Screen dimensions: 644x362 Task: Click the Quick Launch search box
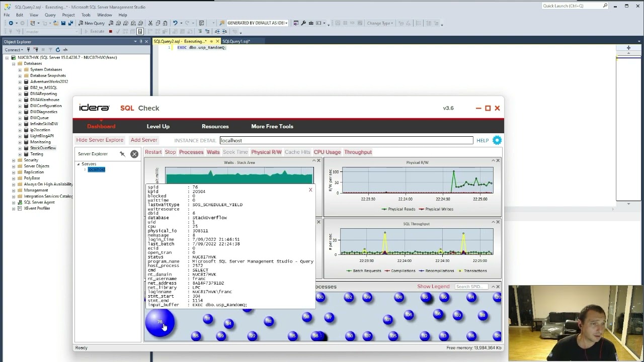pyautogui.click(x=575, y=6)
